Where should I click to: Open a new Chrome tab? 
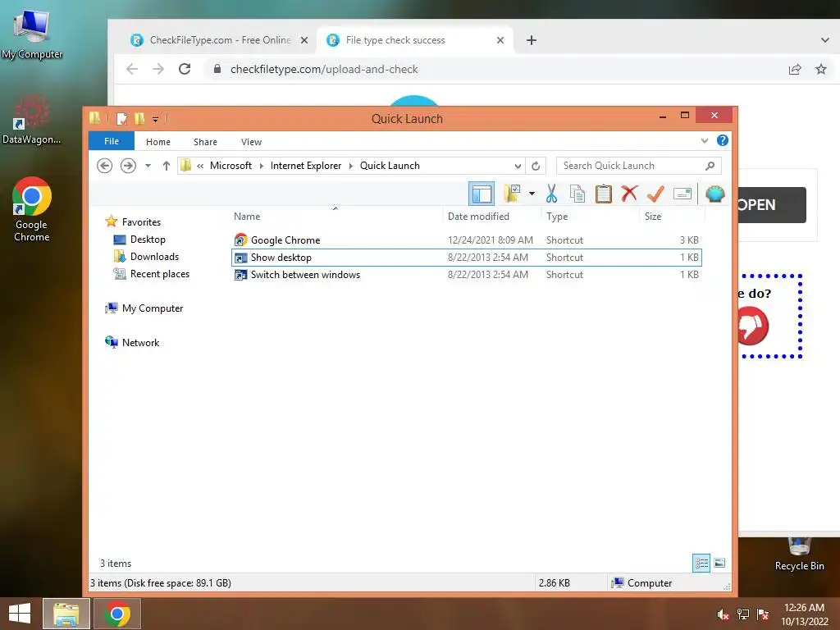(531, 40)
